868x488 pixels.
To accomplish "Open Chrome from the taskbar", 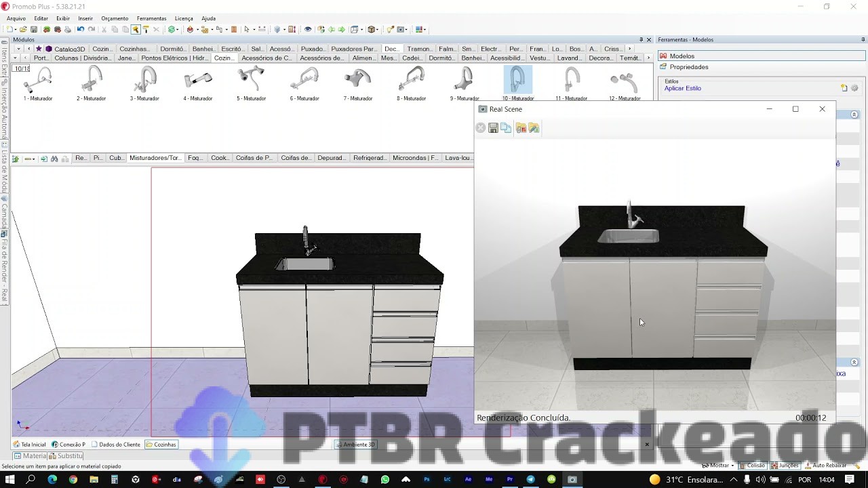I will click(73, 479).
